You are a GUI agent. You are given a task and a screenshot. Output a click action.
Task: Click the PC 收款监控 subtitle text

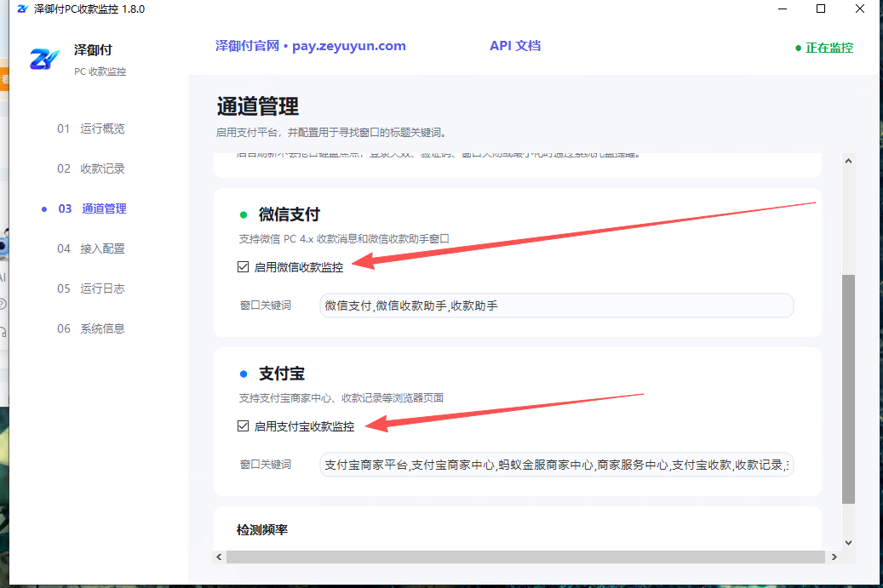(x=100, y=72)
